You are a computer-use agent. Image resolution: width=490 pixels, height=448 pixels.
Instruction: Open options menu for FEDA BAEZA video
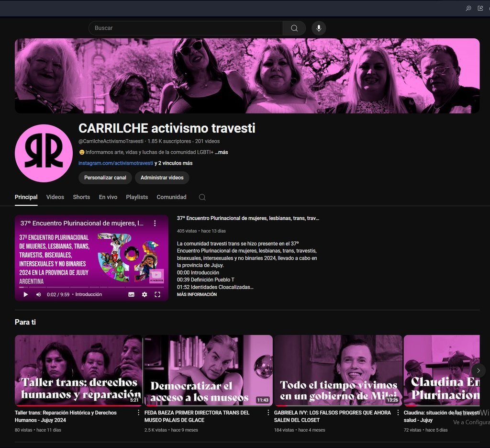click(268, 413)
